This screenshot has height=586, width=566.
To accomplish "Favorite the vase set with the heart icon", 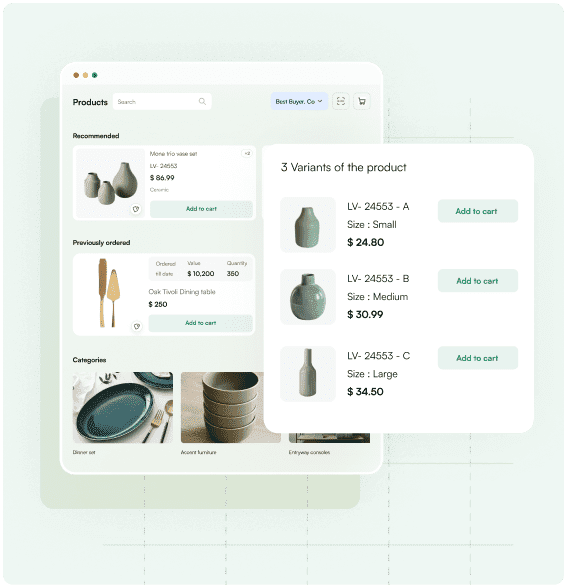I will tap(136, 209).
